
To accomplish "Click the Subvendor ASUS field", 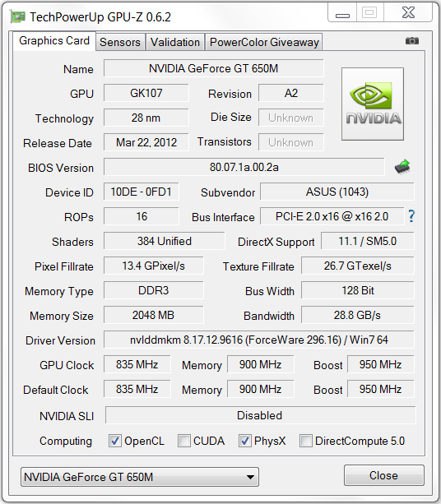I will coord(337,192).
